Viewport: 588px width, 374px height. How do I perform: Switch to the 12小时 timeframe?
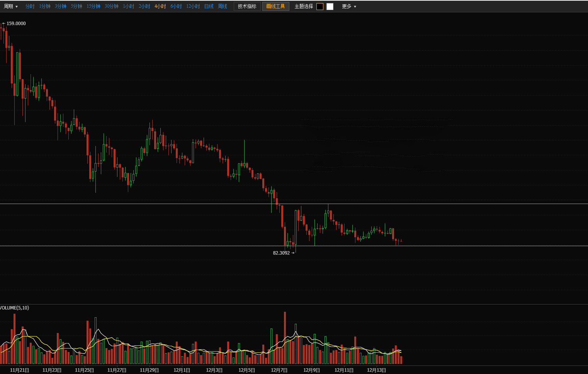pyautogui.click(x=193, y=7)
